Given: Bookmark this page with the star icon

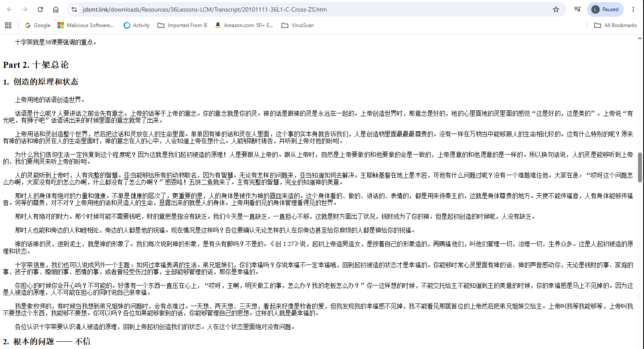Looking at the screenshot, I should tap(556, 9).
